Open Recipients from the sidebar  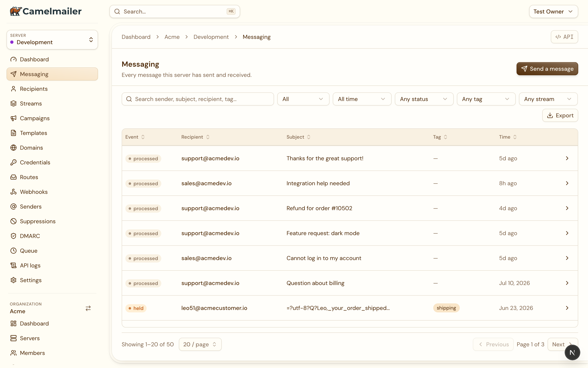pos(52,89)
